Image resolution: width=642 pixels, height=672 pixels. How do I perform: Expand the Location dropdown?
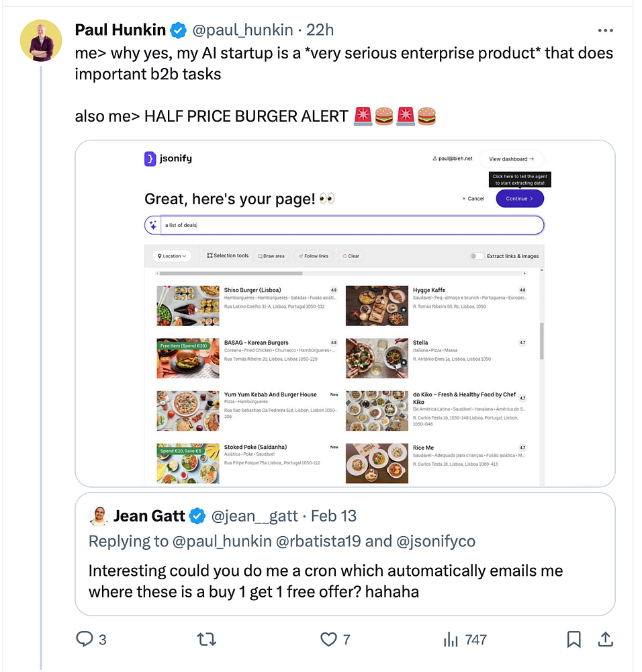click(x=172, y=256)
